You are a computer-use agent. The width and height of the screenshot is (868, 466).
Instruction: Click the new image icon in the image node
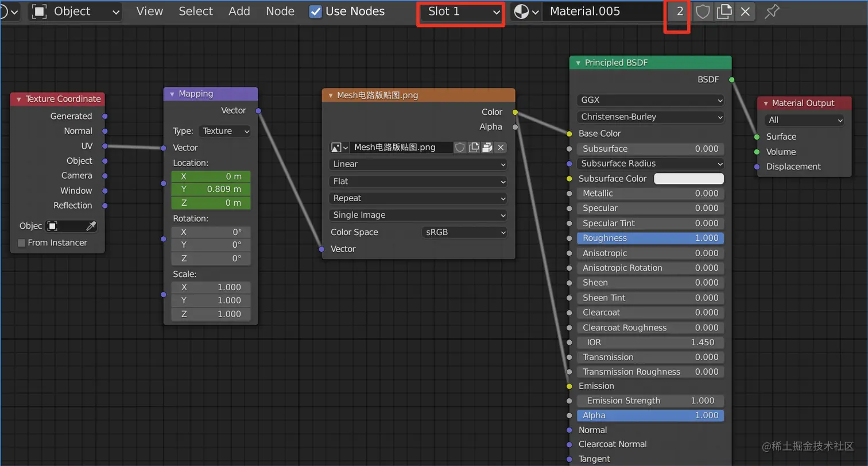(x=474, y=148)
